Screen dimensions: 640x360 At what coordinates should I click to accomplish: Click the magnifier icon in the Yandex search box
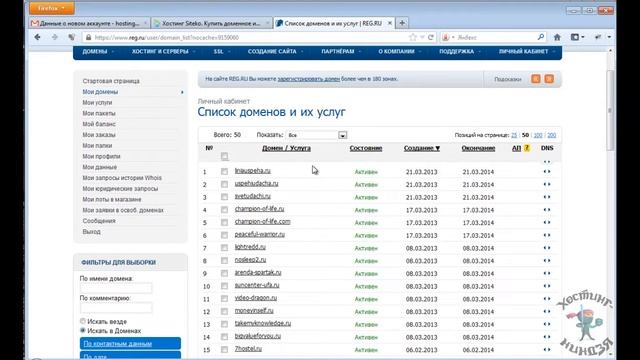[541, 37]
